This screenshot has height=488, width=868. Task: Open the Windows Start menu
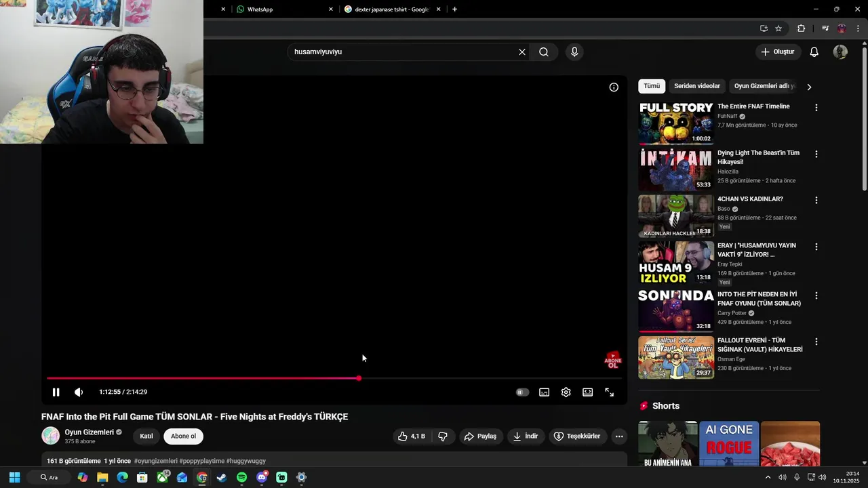point(14,477)
